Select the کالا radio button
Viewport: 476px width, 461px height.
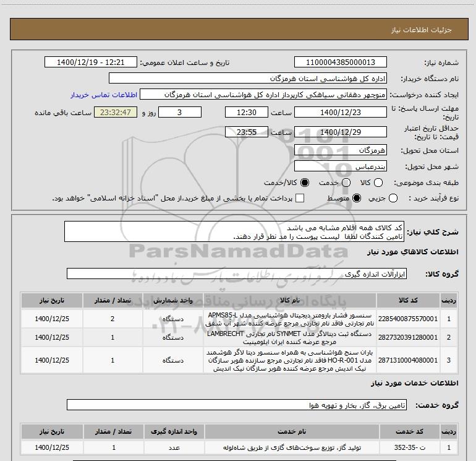click(378, 183)
